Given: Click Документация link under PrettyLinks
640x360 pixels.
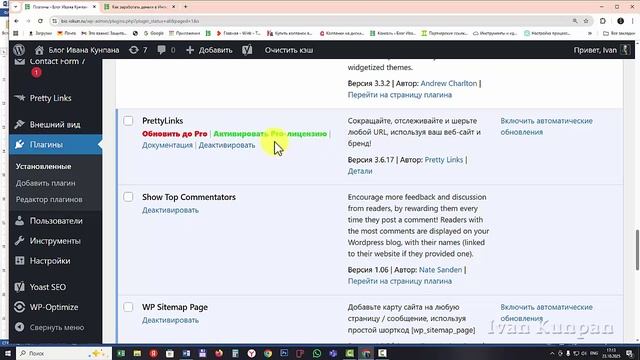Looking at the screenshot, I should coord(167,145).
